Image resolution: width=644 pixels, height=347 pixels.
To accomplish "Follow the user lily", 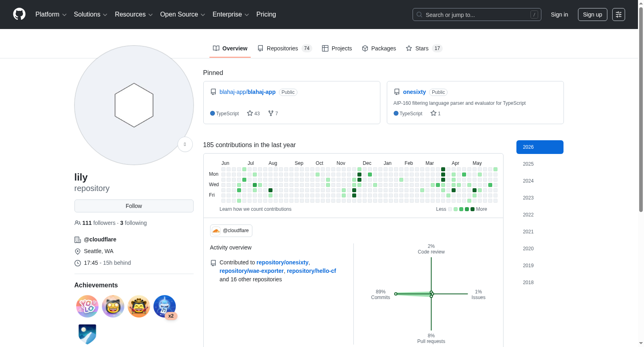I will pyautogui.click(x=134, y=206).
